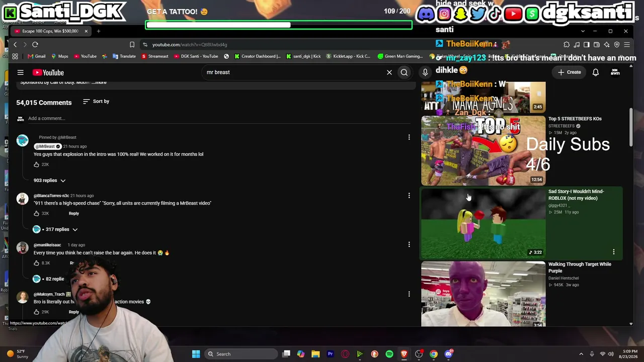Viewport: 644px width, 362px height.
Task: Open options for pinned MrBeast comment
Action: (409, 137)
